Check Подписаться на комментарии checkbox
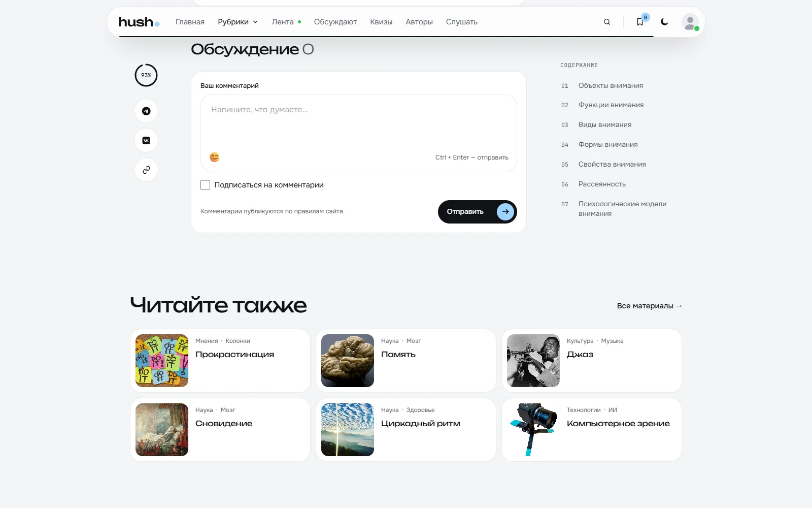 [206, 185]
